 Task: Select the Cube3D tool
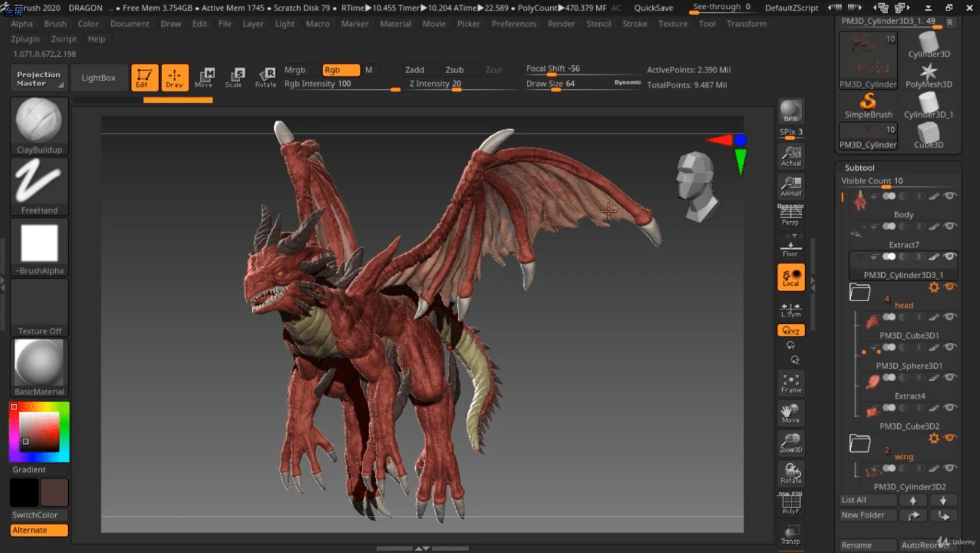(928, 135)
